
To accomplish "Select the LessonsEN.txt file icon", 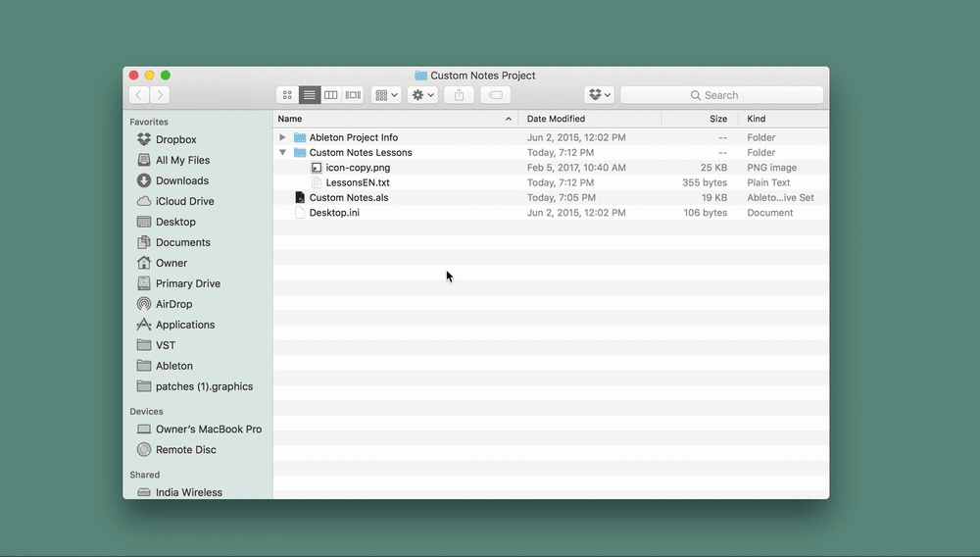I will coord(317,182).
